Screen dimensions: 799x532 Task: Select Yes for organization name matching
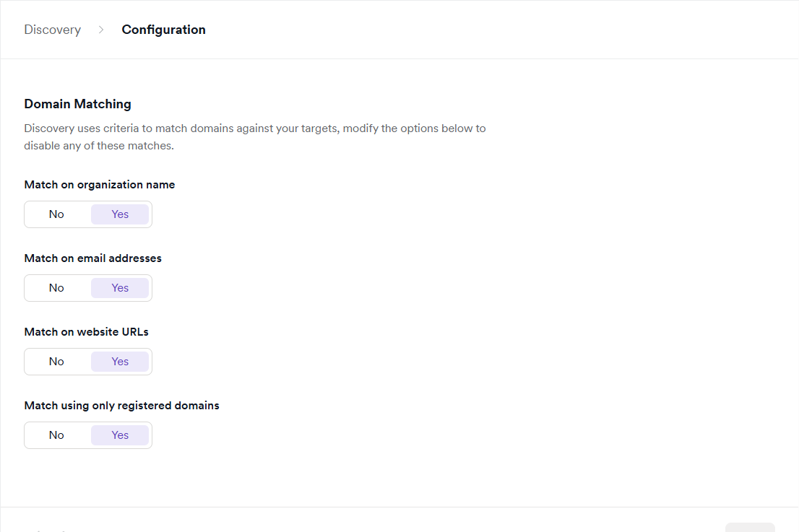120,214
